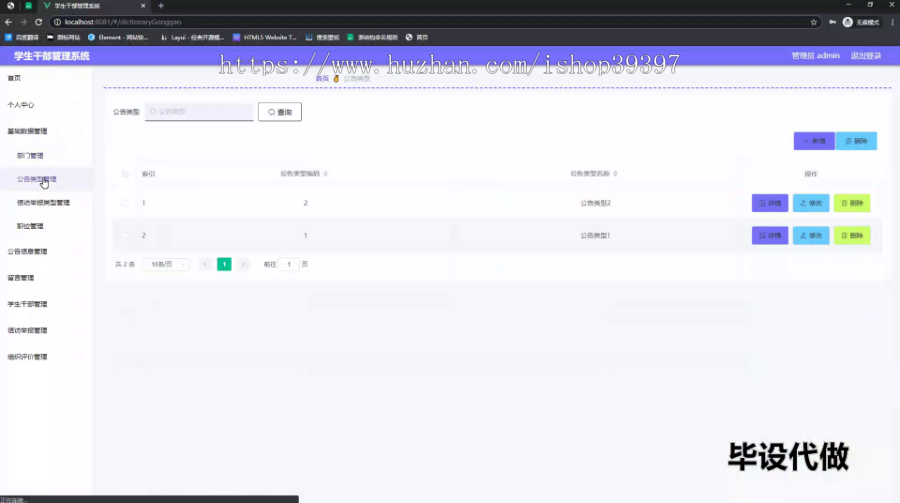
Task: Click the top blue batch 删除 button
Action: coord(856,141)
